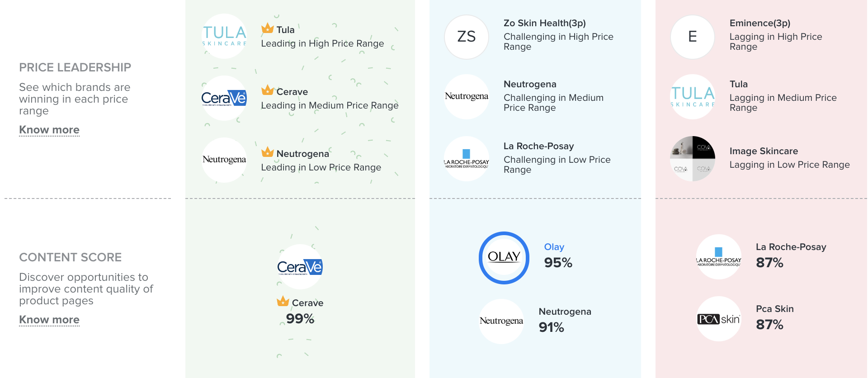Click the CeraVe logo leading Medium Price Range

point(224,98)
